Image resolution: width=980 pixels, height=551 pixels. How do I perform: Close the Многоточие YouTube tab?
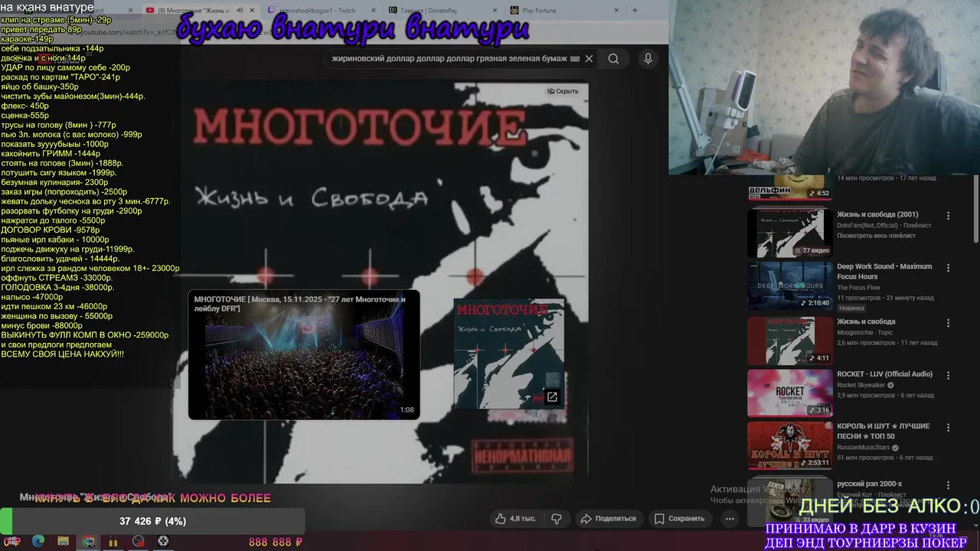[252, 11]
